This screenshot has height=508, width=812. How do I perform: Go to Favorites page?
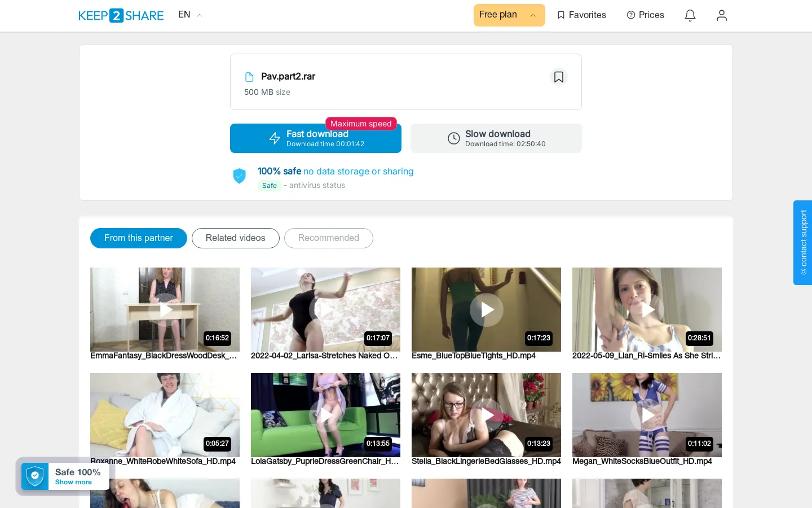coord(581,15)
